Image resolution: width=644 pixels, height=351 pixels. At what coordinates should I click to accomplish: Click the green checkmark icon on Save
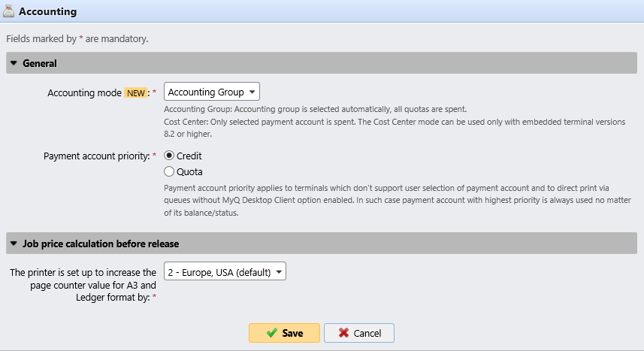271,333
